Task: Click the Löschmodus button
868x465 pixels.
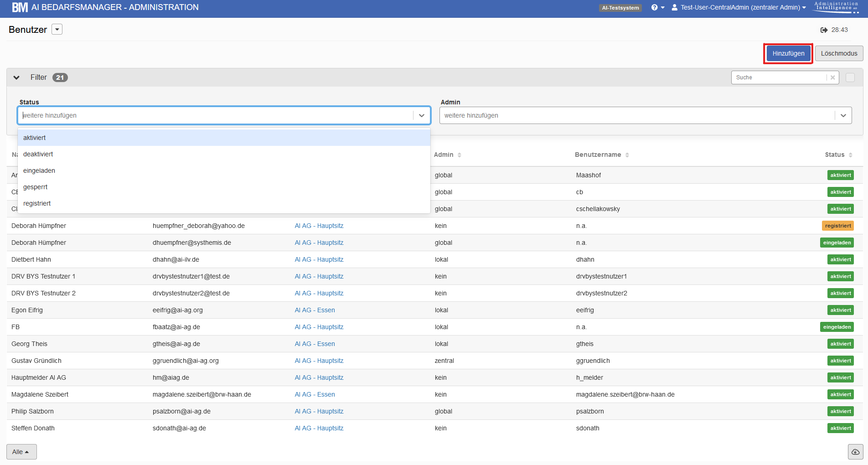Action: pyautogui.click(x=839, y=53)
